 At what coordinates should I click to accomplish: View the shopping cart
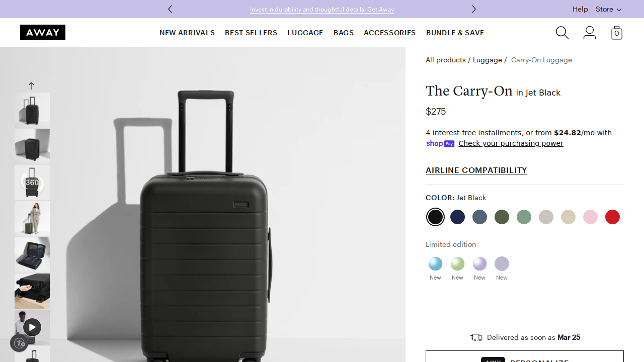point(616,32)
